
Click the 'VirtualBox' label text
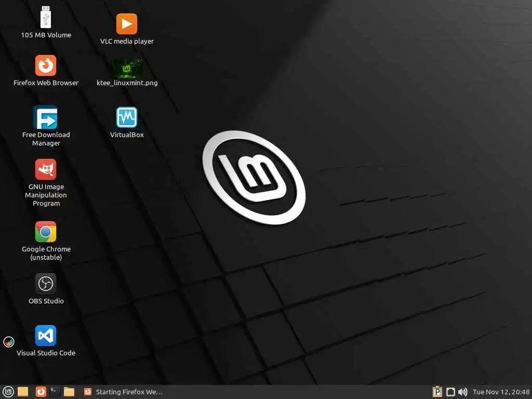coord(127,135)
